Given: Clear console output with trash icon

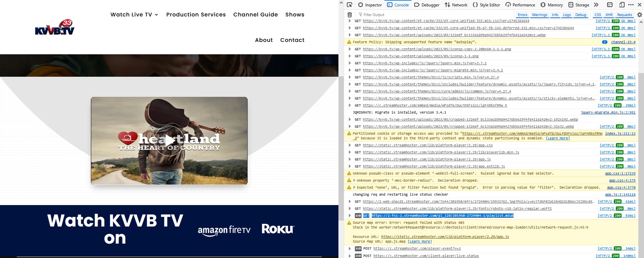Looking at the screenshot, I should [350, 15].
